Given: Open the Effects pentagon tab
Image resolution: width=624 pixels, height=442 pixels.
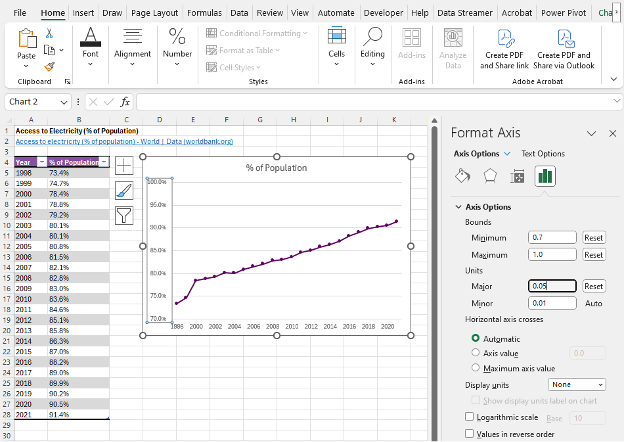Looking at the screenshot, I should pos(490,176).
